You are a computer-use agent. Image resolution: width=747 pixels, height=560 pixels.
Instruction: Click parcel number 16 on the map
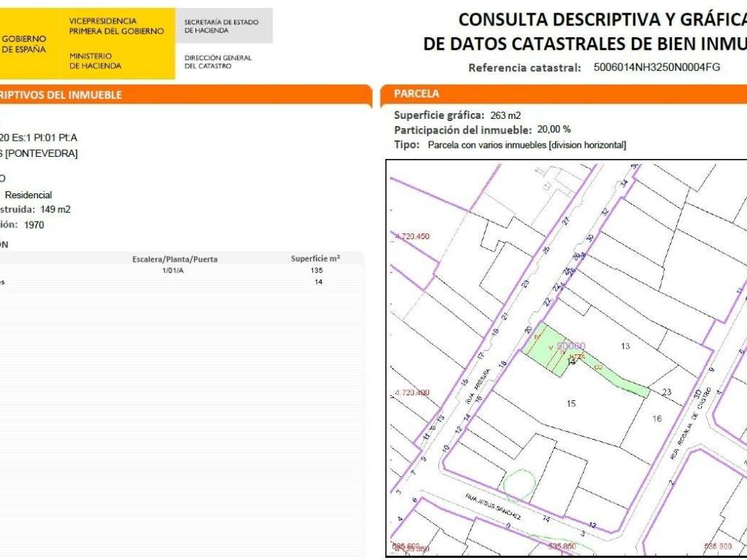[x=657, y=419]
